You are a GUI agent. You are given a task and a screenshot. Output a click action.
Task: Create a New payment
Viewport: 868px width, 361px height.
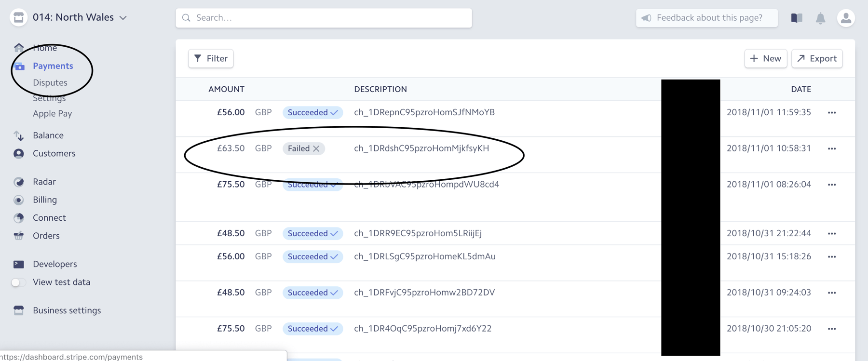point(766,58)
